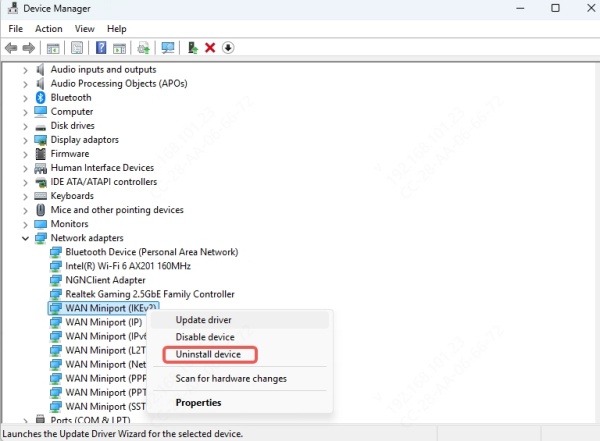Choose Disable device in context menu
Image resolution: width=600 pixels, height=441 pixels.
pos(240,337)
